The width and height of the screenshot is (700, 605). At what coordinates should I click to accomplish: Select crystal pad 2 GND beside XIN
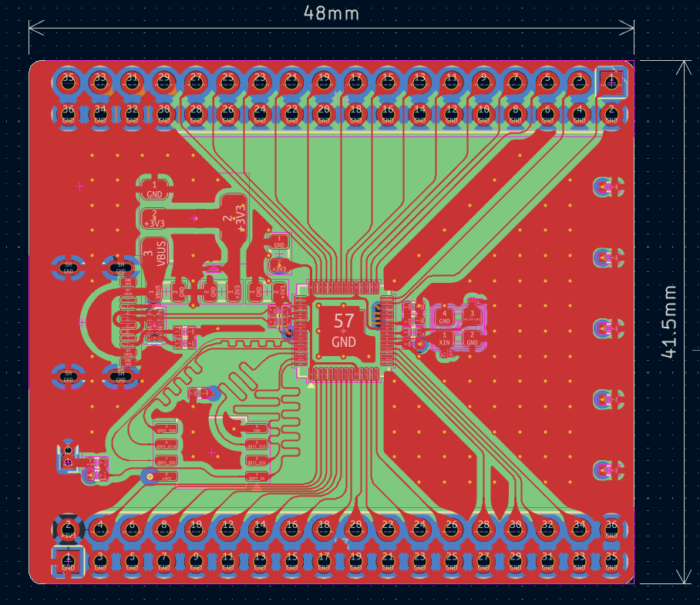472,339
